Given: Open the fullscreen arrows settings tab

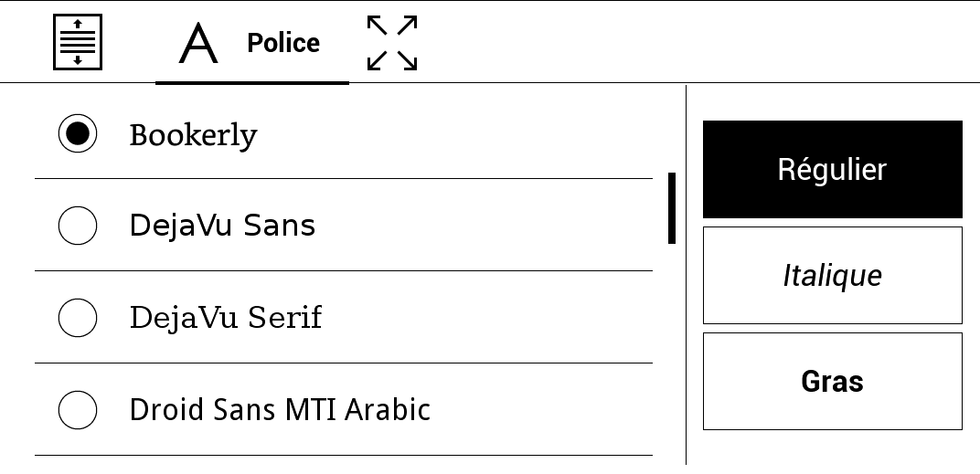Looking at the screenshot, I should click(392, 43).
